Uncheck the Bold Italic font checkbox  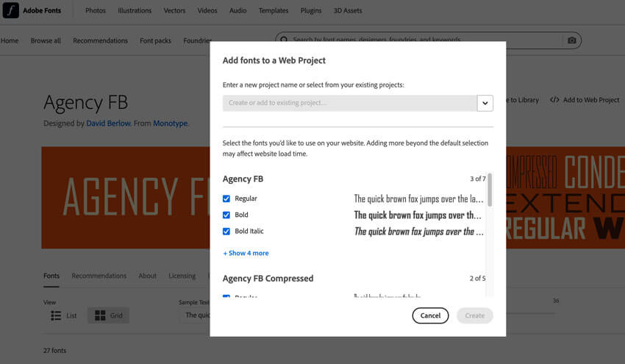(226, 231)
